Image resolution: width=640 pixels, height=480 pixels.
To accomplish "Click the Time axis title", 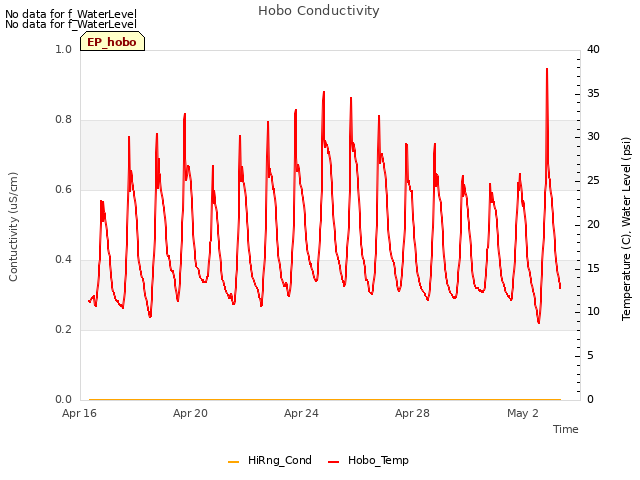I will coord(566,429).
